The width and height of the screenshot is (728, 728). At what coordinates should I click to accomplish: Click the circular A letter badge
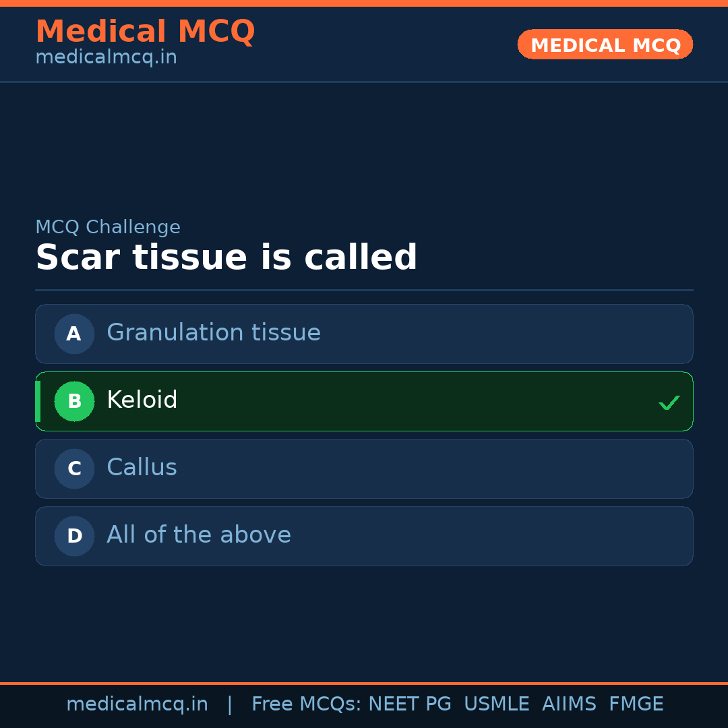pos(74,334)
